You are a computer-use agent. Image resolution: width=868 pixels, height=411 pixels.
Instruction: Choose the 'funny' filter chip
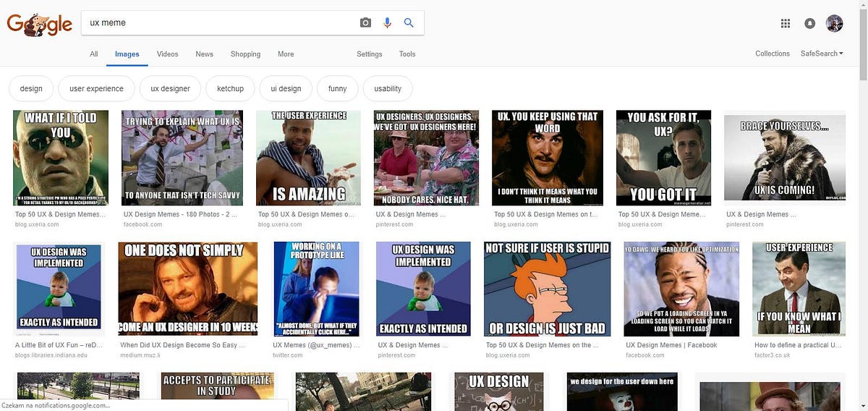pos(337,88)
